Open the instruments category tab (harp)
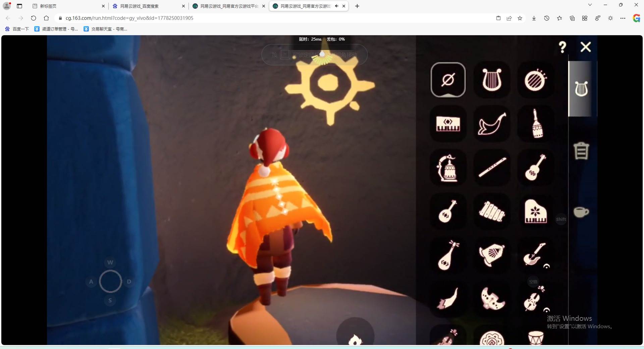 point(581,89)
